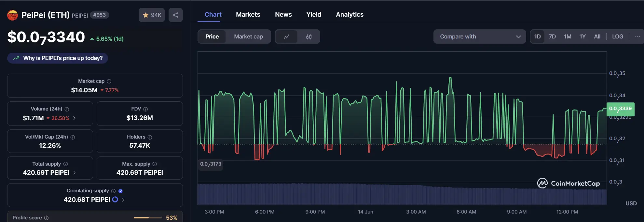Click the Vol/Mkt Cap (24h) info icon
The width and height of the screenshot is (644, 222).
73,137
